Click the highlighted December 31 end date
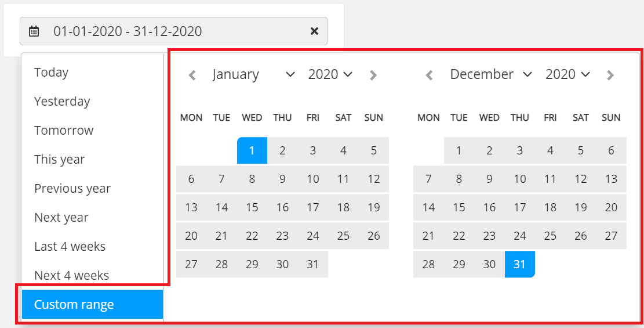644x328 pixels. click(519, 264)
